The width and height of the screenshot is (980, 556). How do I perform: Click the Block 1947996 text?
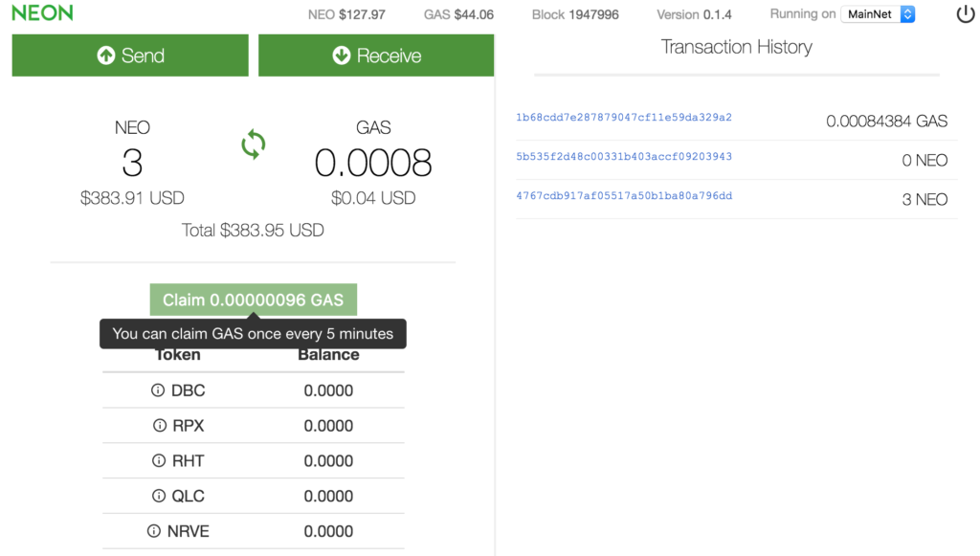coord(575,14)
